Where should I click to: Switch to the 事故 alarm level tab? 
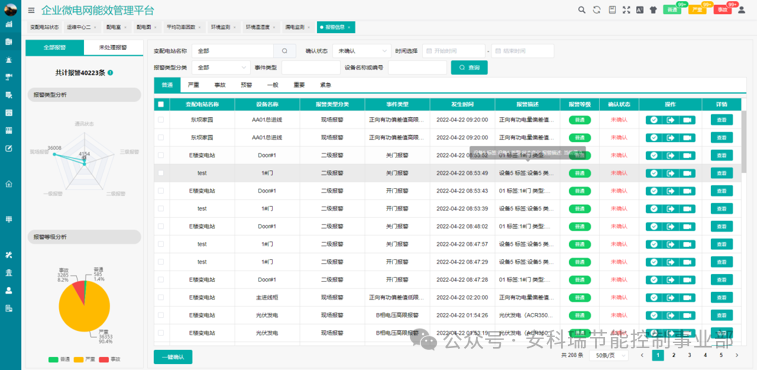tap(220, 85)
